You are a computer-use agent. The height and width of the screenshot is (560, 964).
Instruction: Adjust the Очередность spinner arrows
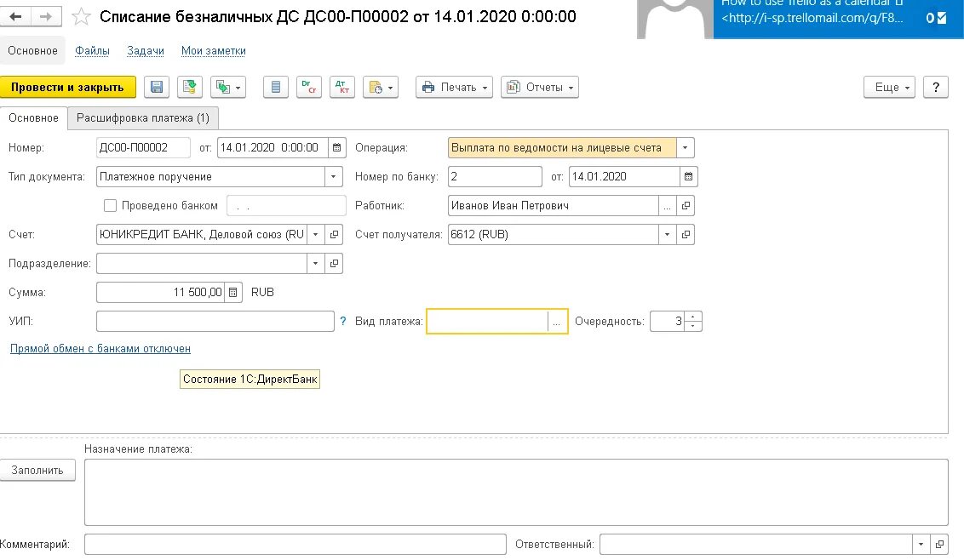click(693, 321)
